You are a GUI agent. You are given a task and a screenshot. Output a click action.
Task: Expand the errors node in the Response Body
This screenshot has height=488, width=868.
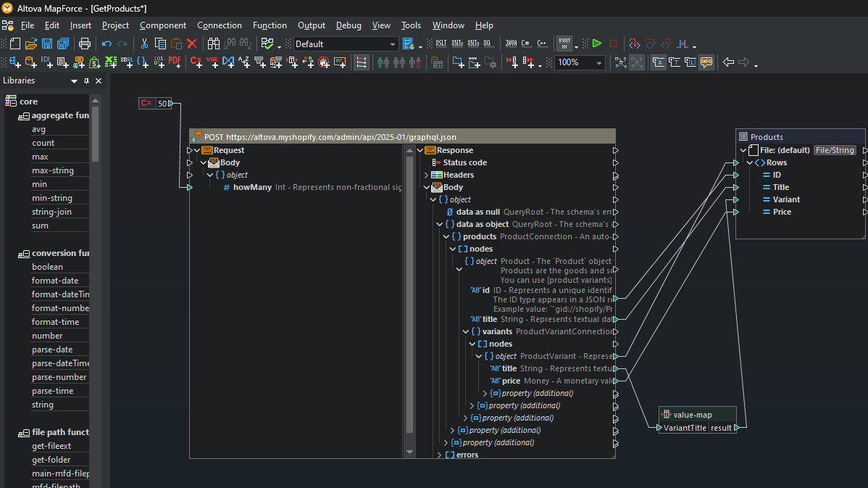tap(440, 455)
